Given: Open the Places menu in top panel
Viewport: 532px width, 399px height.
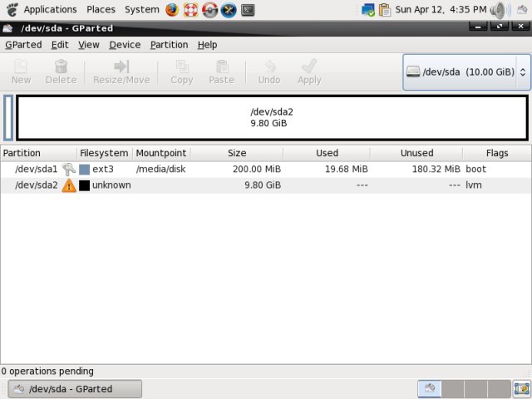Looking at the screenshot, I should 101,9.
